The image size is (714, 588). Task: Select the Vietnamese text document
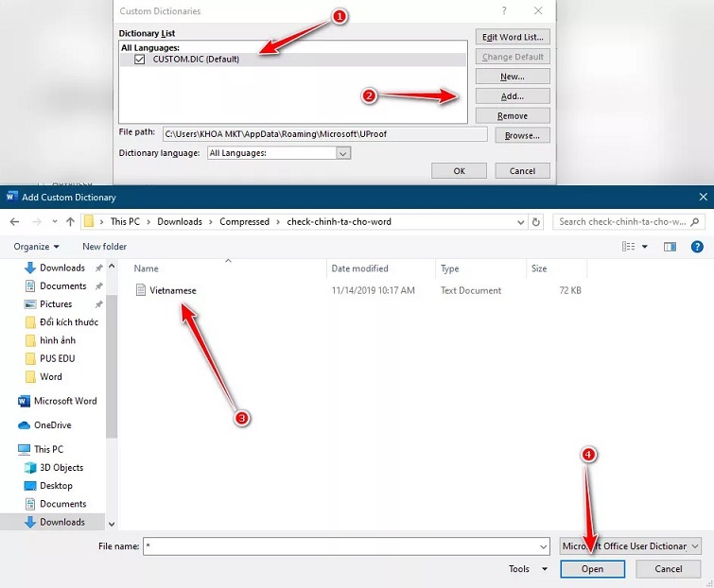(x=172, y=290)
